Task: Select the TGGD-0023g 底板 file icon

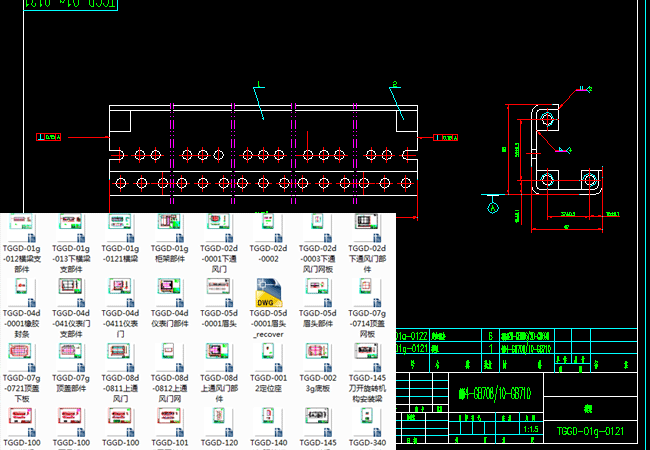Action: click(320, 352)
